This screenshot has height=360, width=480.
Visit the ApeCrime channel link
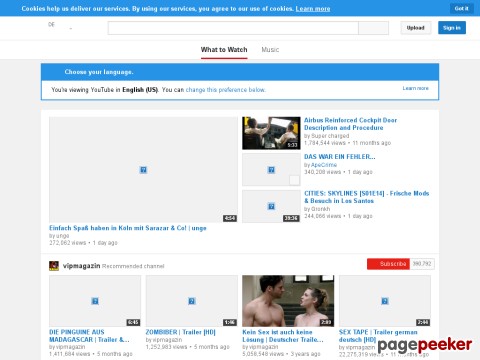pyautogui.click(x=324, y=165)
